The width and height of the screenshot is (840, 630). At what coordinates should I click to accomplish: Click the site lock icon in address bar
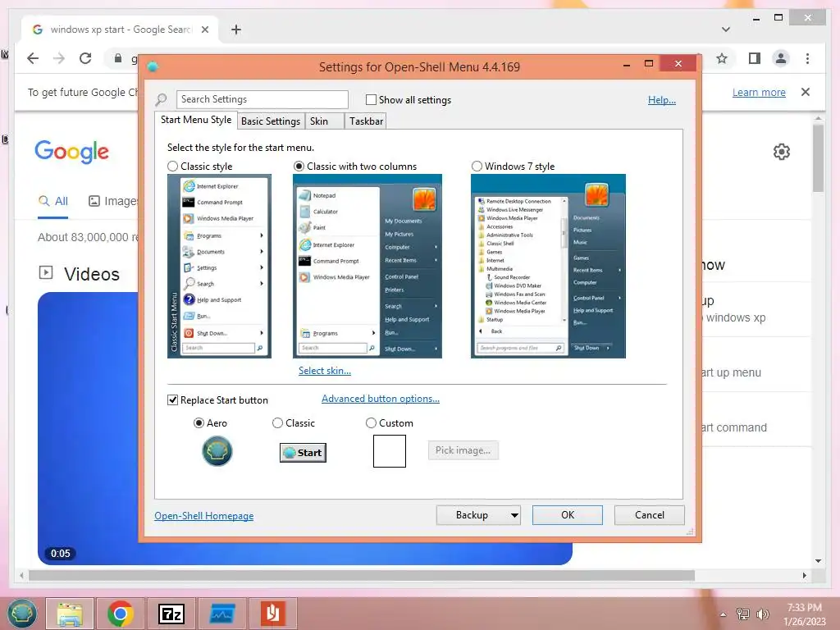pos(118,58)
